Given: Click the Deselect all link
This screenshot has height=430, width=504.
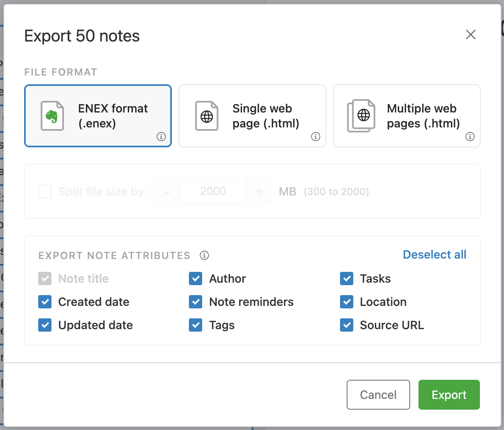Looking at the screenshot, I should (x=434, y=254).
